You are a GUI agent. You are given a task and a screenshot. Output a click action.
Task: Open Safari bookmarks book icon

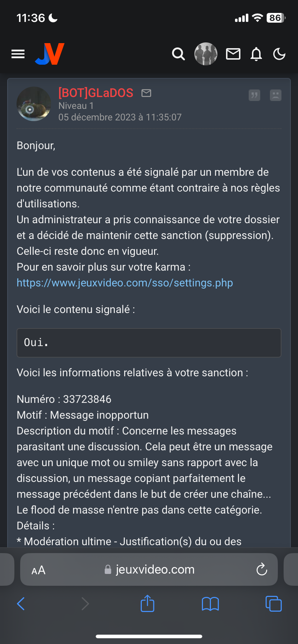211,604
